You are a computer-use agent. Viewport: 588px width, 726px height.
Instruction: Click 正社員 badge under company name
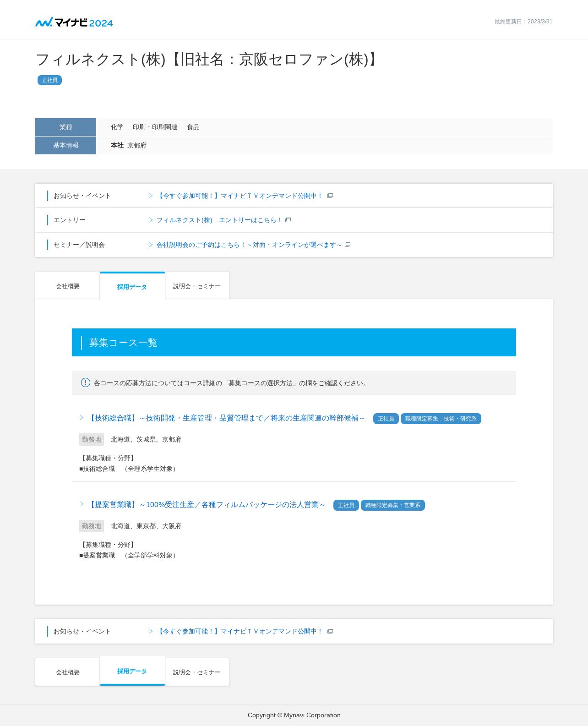pyautogui.click(x=49, y=80)
